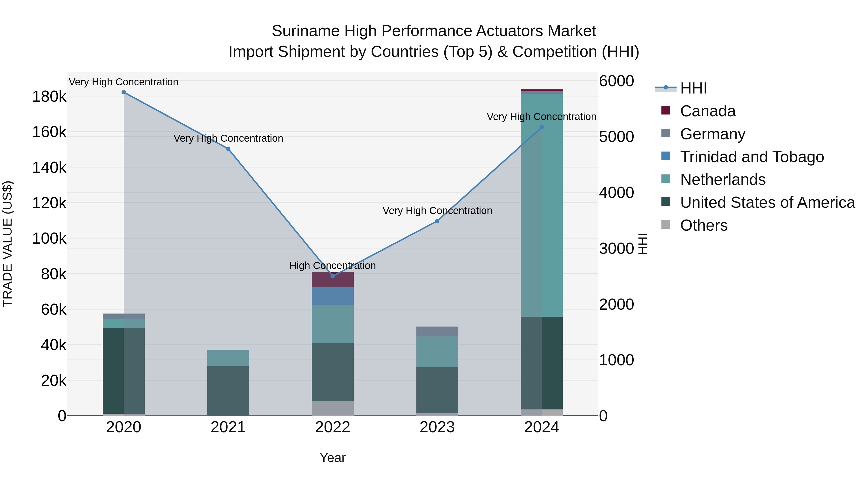Click the 180k y-axis tick label
This screenshot has height=488, width=868.
(x=49, y=97)
